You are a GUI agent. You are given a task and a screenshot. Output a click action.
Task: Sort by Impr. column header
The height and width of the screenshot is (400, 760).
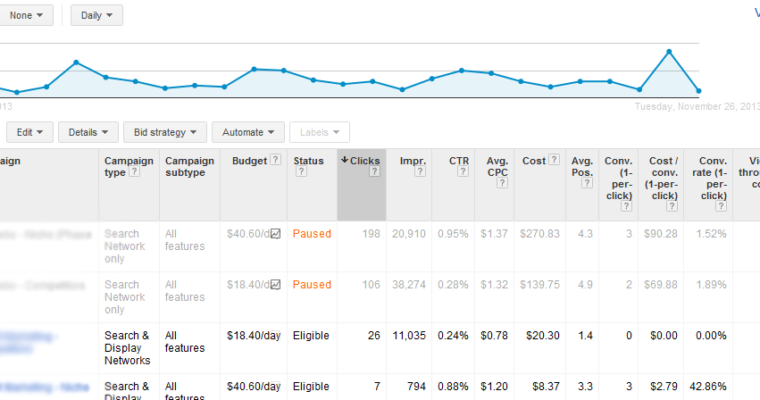coord(412,161)
